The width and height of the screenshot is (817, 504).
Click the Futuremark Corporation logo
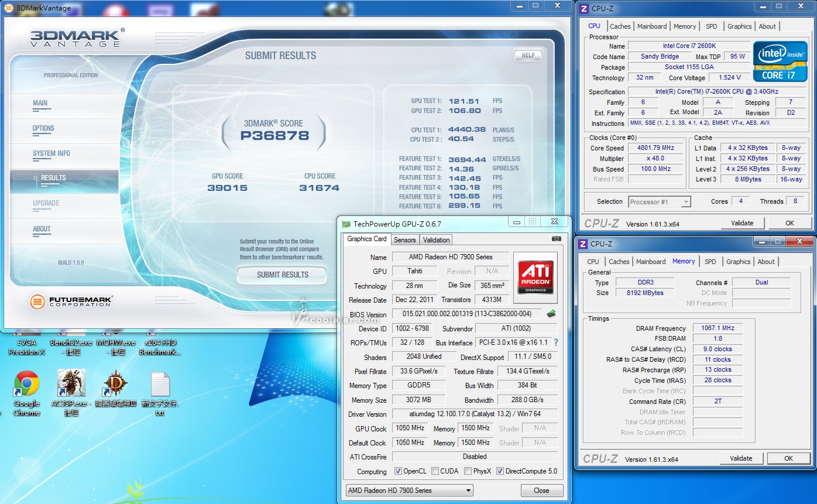coord(71,301)
